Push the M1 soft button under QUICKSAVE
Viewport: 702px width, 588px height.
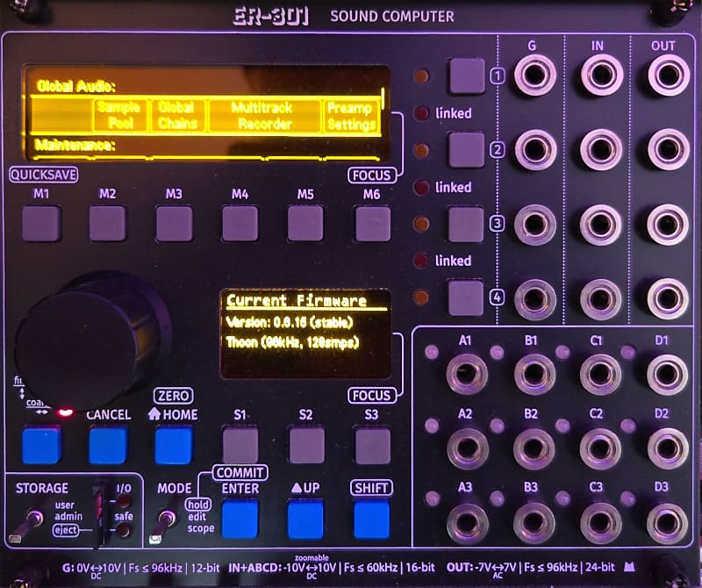pyautogui.click(x=40, y=223)
